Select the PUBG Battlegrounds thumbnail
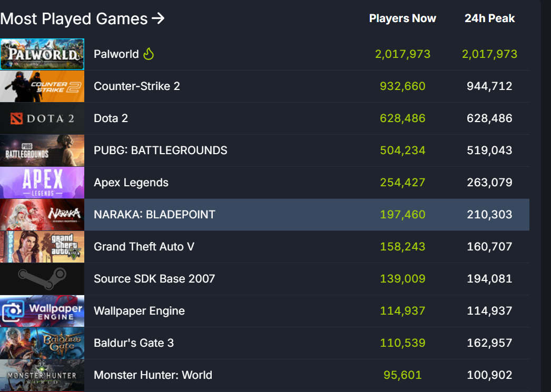Viewport: 551px width, 392px height. (x=42, y=150)
